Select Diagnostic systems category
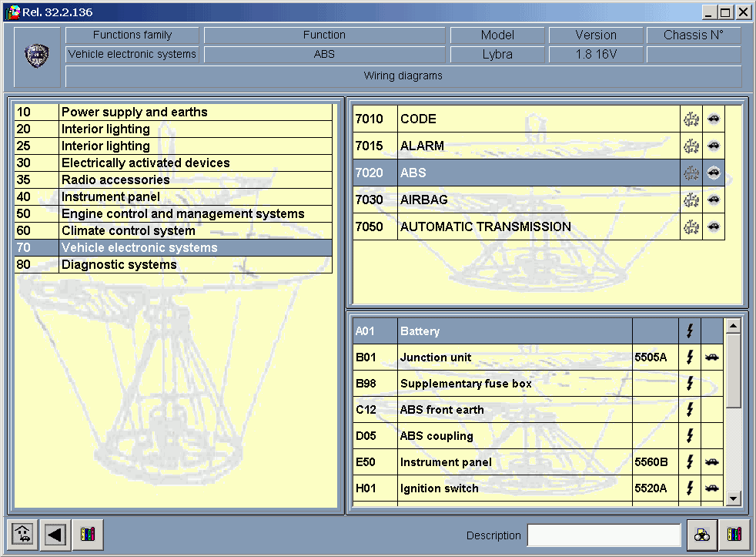Screen dimensions: 756x557 [x=173, y=264]
